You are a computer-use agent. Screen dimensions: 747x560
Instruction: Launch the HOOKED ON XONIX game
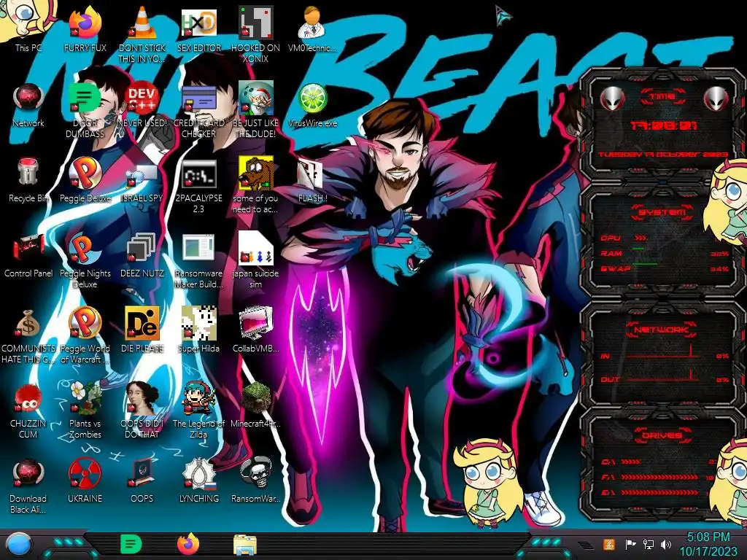click(256, 34)
